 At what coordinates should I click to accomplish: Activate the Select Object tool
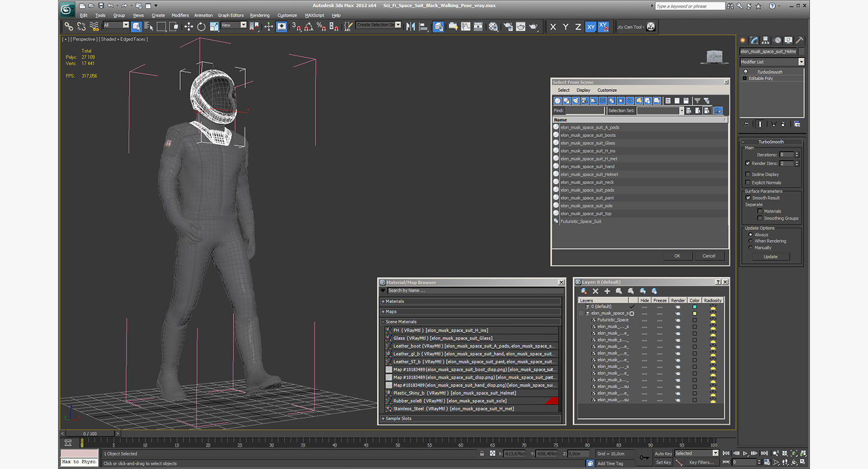coord(136,26)
